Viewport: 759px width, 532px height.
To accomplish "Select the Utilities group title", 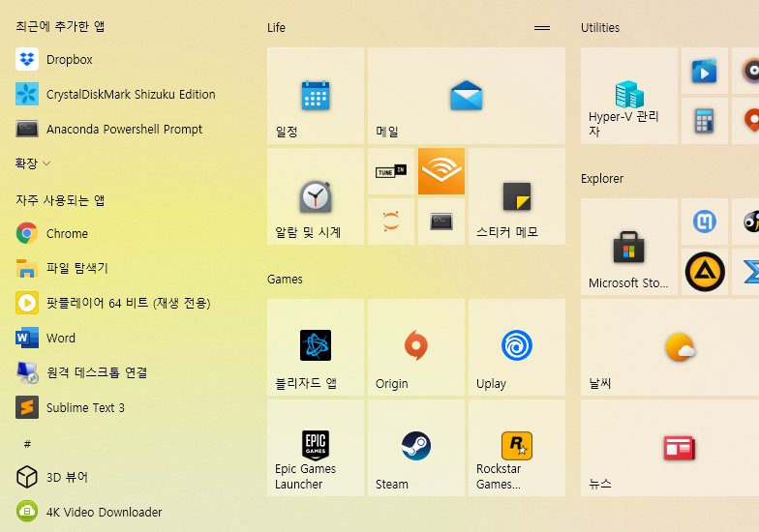I will tap(600, 27).
